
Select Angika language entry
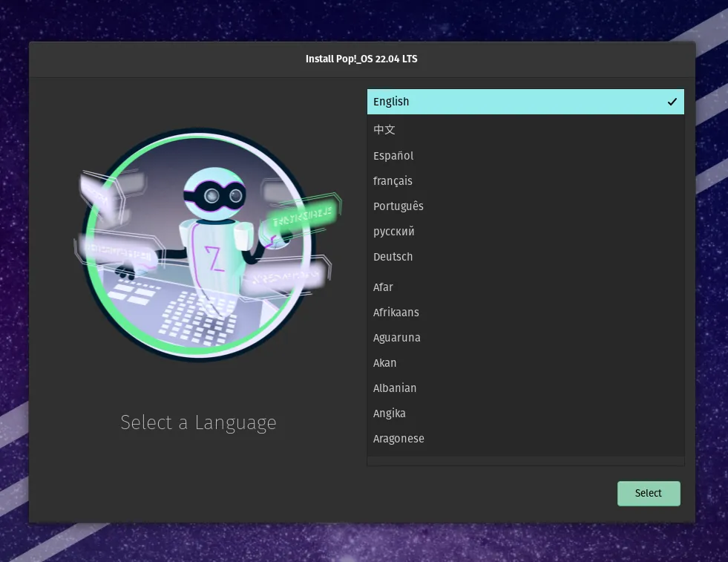[x=390, y=414]
